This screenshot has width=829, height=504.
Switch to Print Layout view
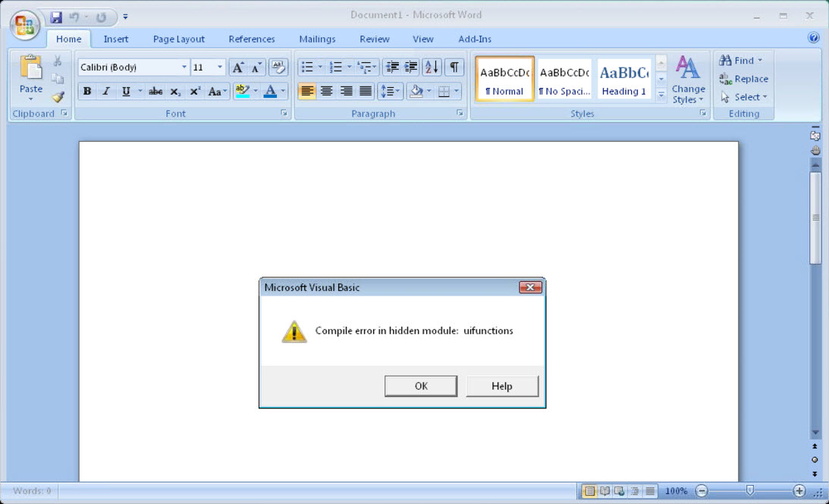click(x=589, y=491)
